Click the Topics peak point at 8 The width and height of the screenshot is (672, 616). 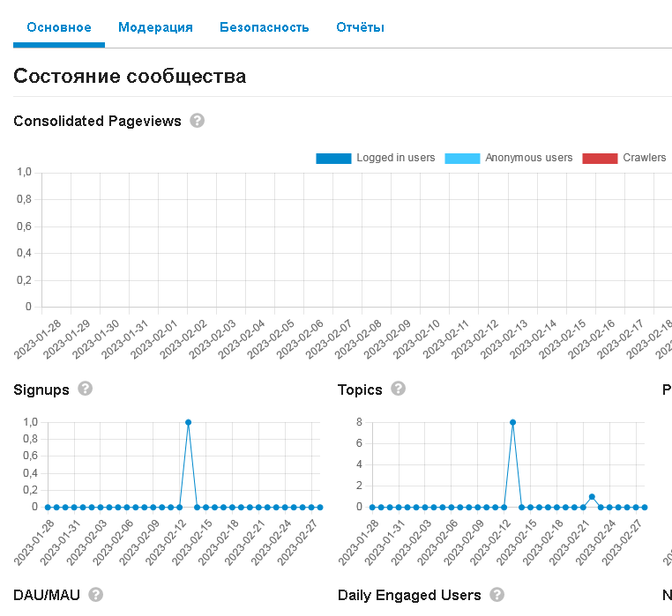pos(512,422)
